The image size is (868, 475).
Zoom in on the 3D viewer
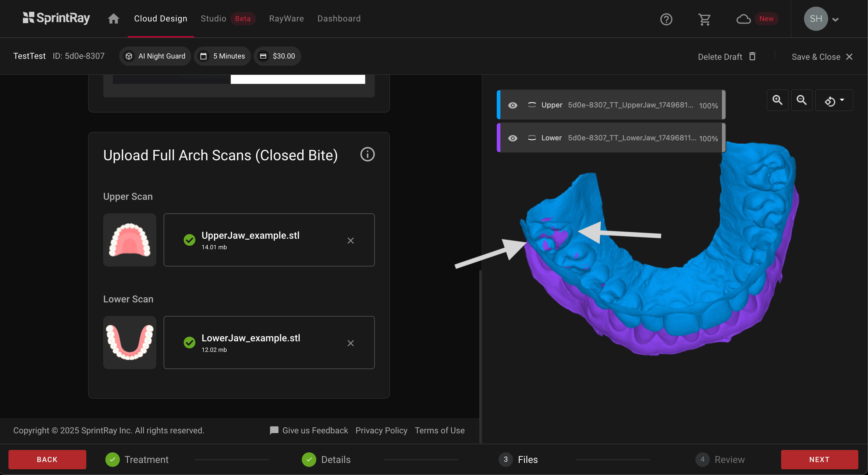777,100
